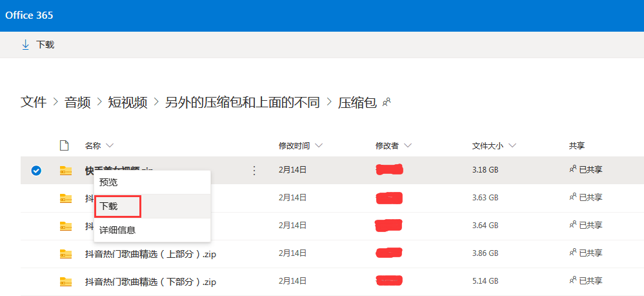Click the download arrow icon in toolbar

click(x=26, y=45)
